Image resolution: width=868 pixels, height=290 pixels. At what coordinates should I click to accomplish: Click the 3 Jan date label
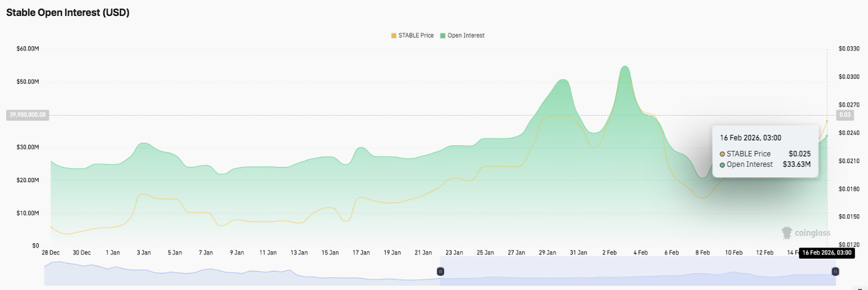tap(144, 252)
